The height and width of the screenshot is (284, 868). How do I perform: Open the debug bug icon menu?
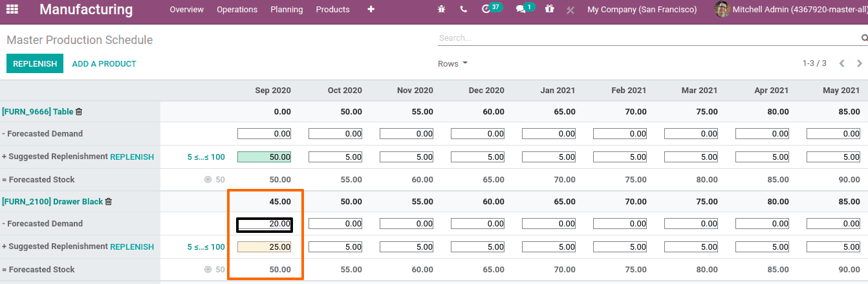point(442,10)
